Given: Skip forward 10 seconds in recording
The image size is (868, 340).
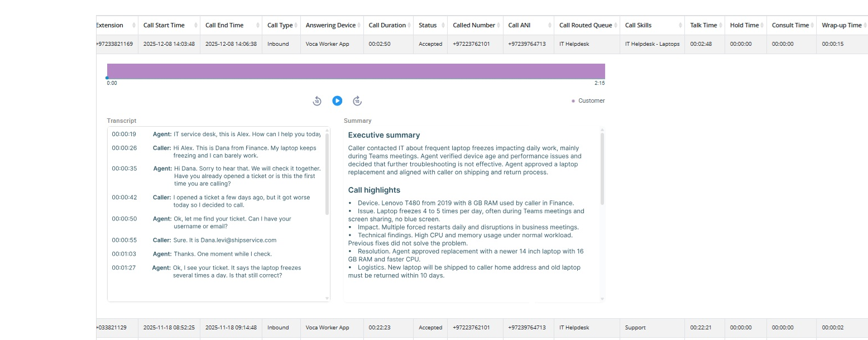Looking at the screenshot, I should coord(357,101).
